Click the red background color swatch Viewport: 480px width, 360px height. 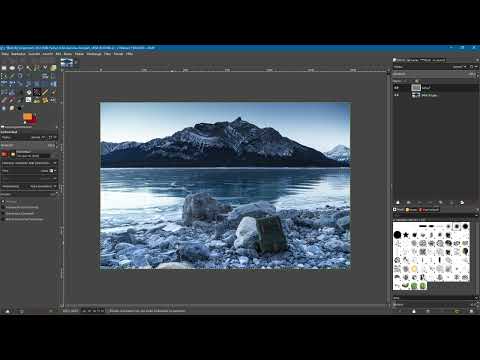point(34,120)
